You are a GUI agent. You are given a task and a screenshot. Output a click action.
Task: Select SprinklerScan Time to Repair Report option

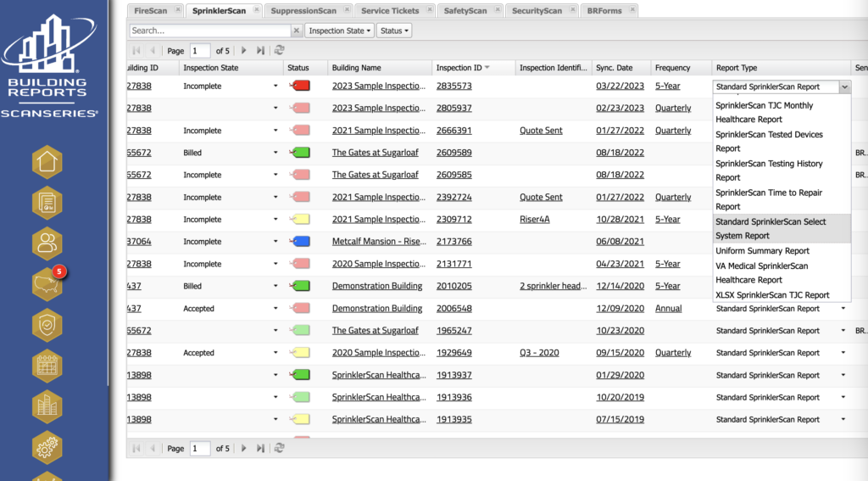coord(782,199)
